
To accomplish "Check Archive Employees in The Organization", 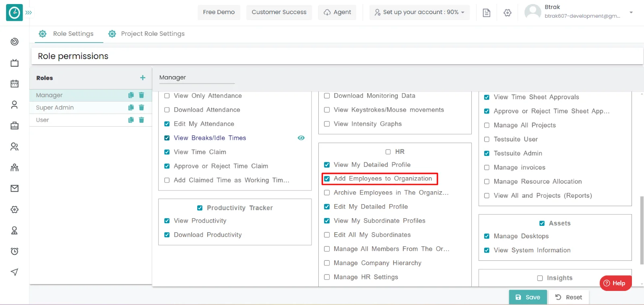I will [327, 192].
